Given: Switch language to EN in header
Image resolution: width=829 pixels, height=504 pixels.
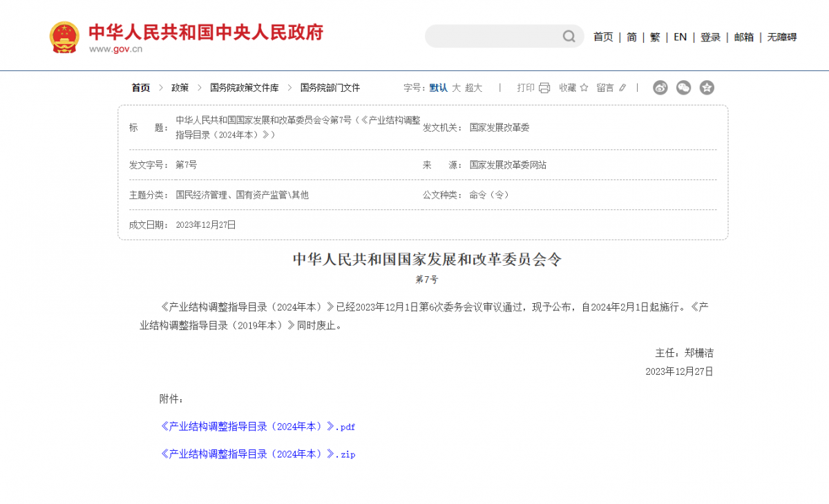Looking at the screenshot, I should [680, 37].
